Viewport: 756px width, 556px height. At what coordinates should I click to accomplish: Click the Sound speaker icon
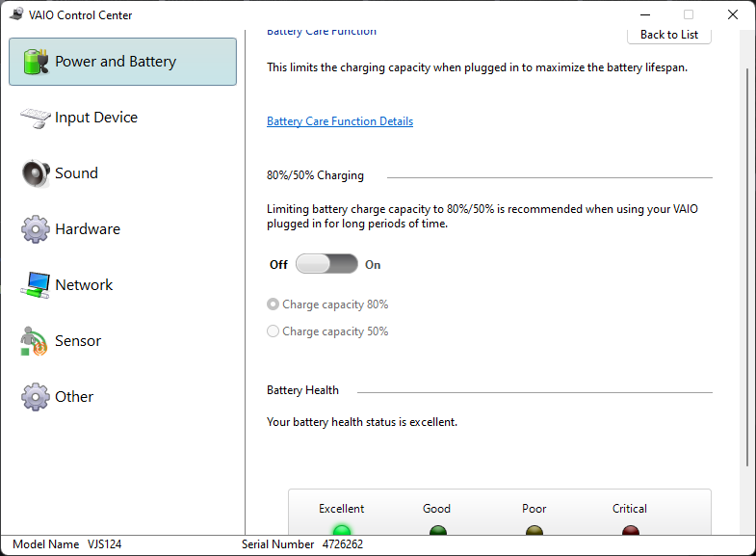point(36,173)
